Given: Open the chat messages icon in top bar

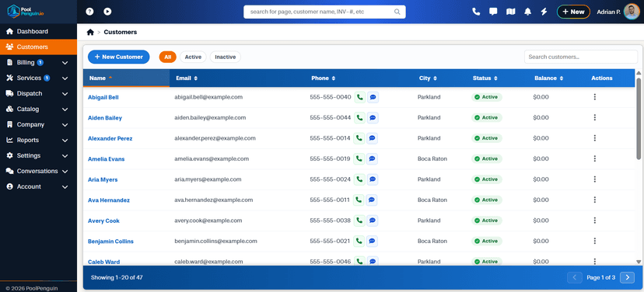Looking at the screenshot, I should (x=493, y=12).
